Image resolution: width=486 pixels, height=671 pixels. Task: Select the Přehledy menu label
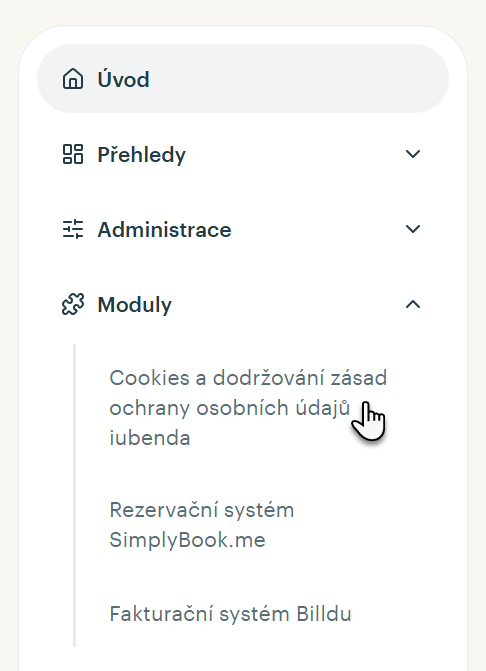point(142,155)
